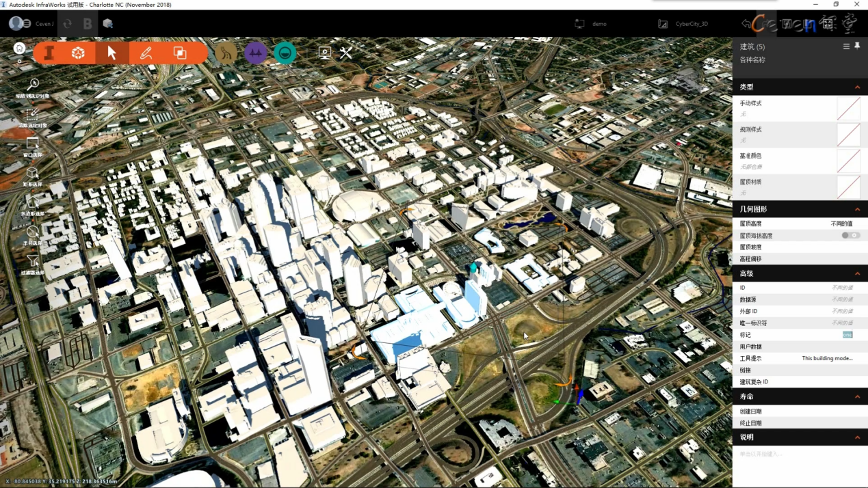Choose the orange pencil sketch tool
The image size is (868, 488).
[146, 53]
